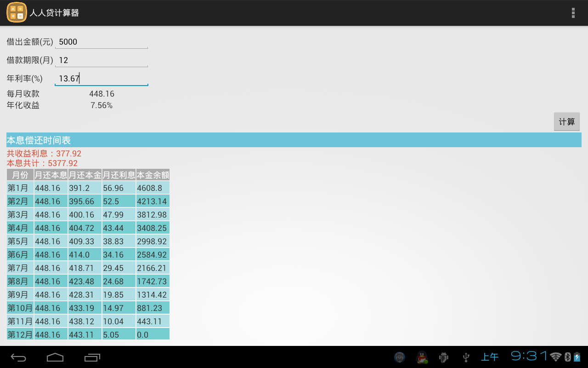Select the 第8月 row label

(x=20, y=281)
